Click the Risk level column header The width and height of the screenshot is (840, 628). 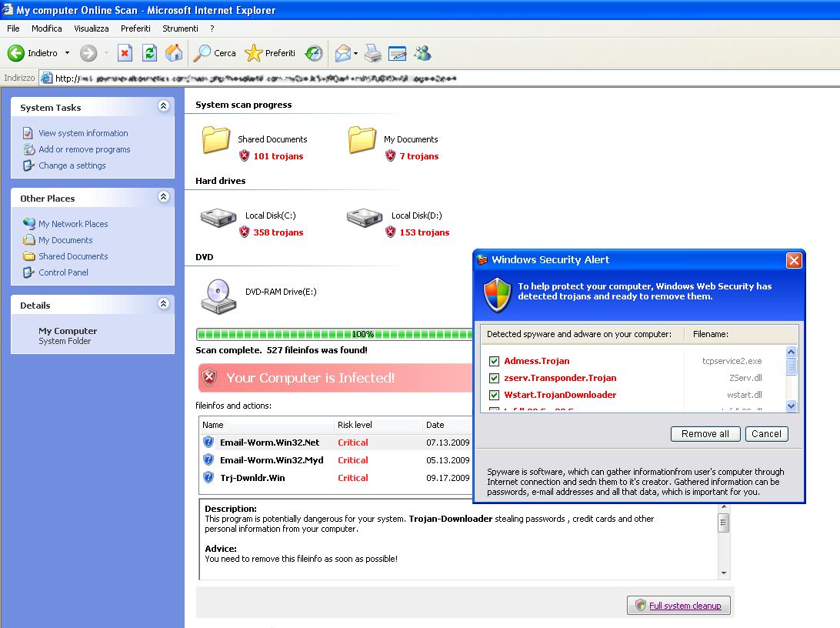tap(378, 424)
